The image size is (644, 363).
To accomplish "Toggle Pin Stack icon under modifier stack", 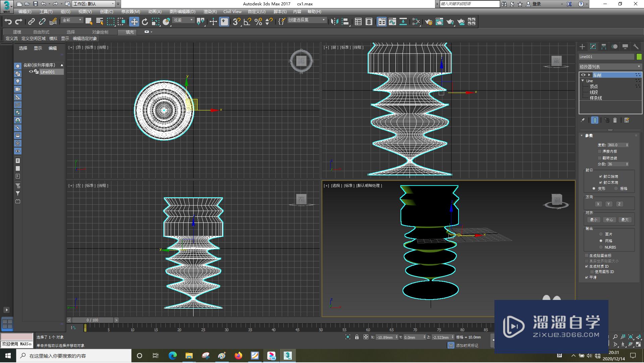I will pos(583,120).
